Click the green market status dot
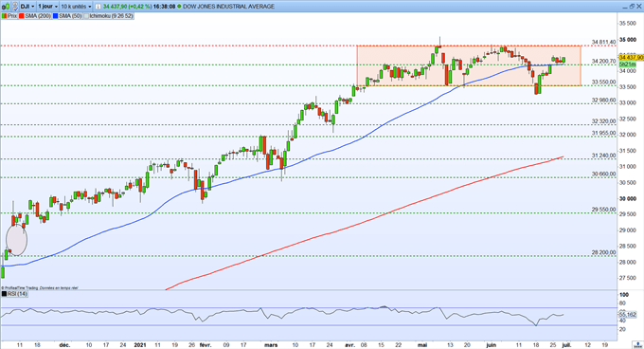Viewport: 644px width, 349px height. (179, 7)
